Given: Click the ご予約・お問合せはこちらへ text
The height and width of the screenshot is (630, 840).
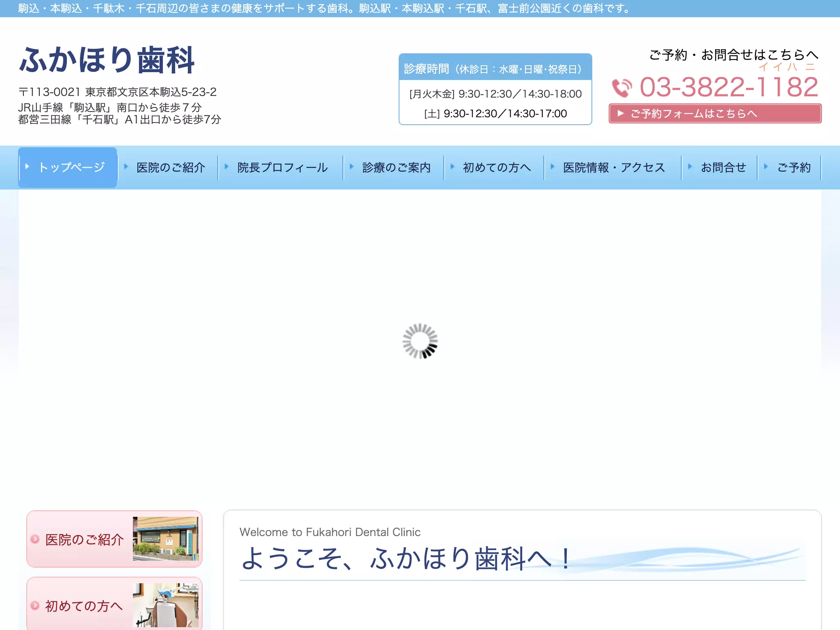Looking at the screenshot, I should click(x=734, y=55).
